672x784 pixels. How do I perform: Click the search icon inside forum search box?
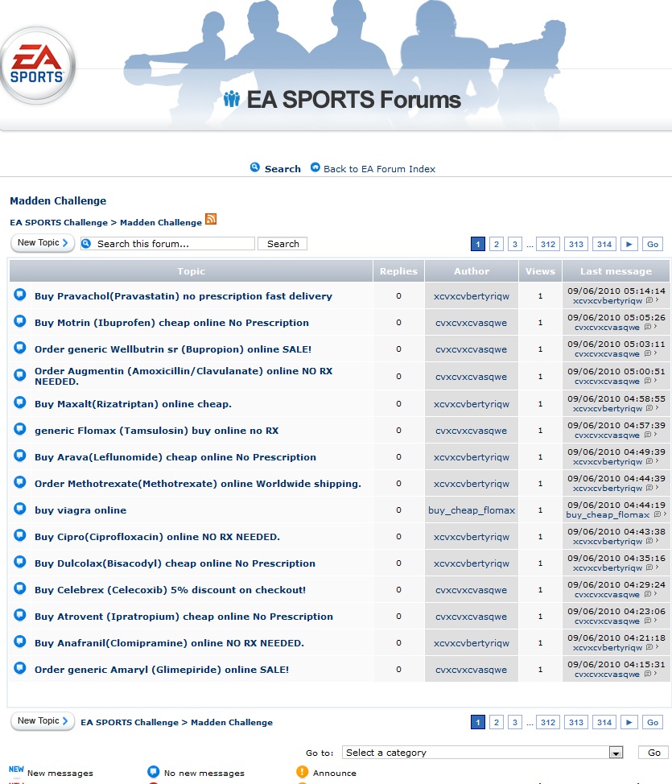[x=86, y=244]
